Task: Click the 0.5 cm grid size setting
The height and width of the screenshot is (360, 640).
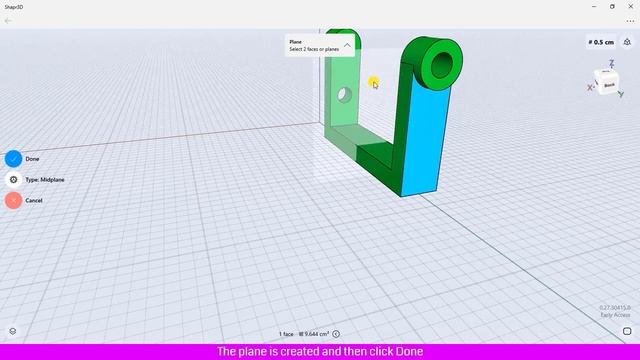Action: pos(601,42)
